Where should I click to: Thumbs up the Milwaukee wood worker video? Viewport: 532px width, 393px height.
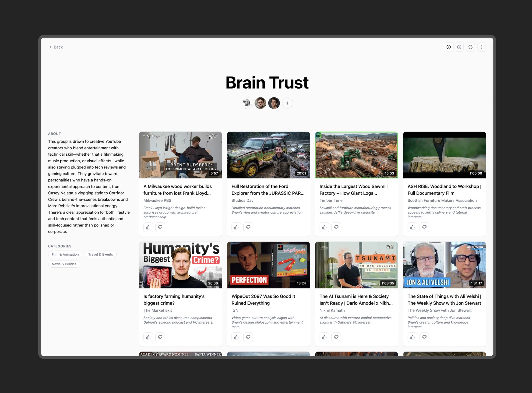click(148, 227)
